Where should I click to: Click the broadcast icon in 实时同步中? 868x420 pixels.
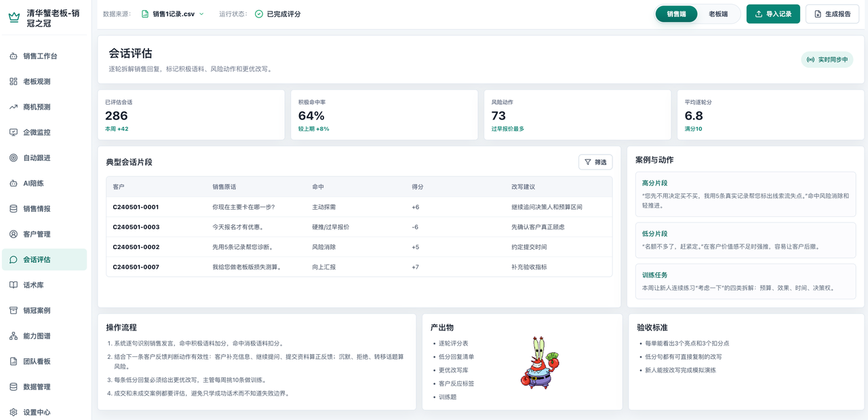[811, 60]
